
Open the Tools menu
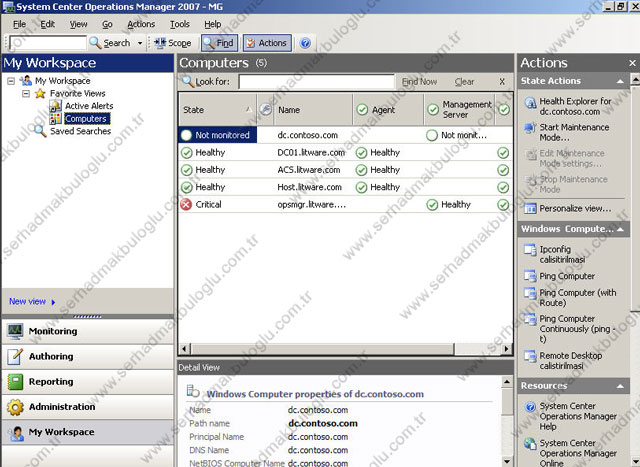pos(180,24)
